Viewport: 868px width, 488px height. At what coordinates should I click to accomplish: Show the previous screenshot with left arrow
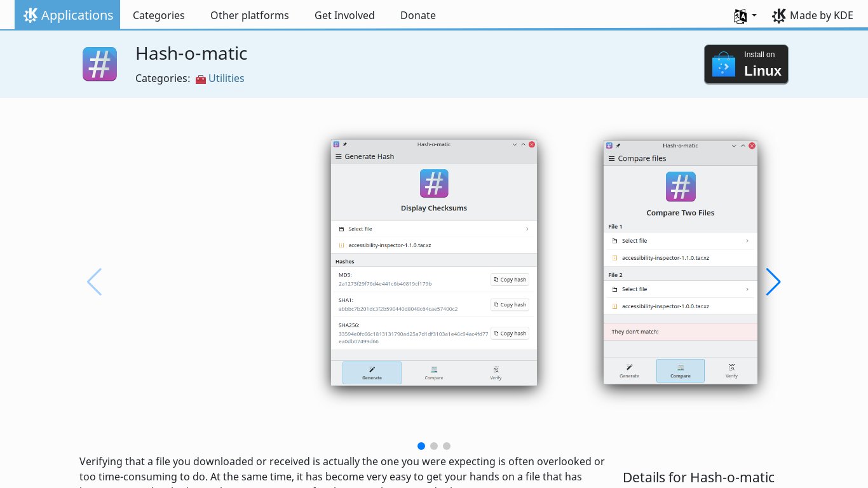point(94,281)
